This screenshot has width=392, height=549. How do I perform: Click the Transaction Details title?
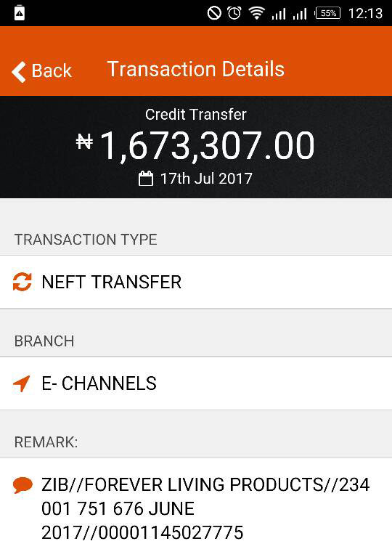click(196, 68)
